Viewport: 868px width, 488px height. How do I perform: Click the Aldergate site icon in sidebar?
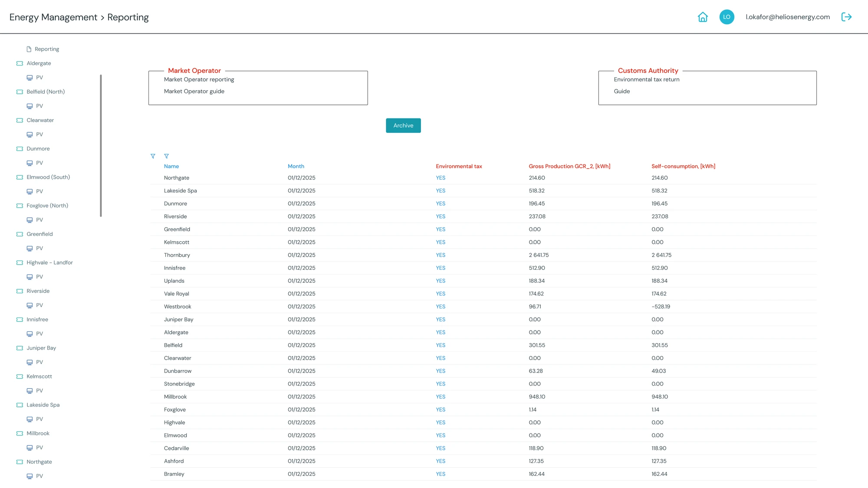click(x=20, y=63)
